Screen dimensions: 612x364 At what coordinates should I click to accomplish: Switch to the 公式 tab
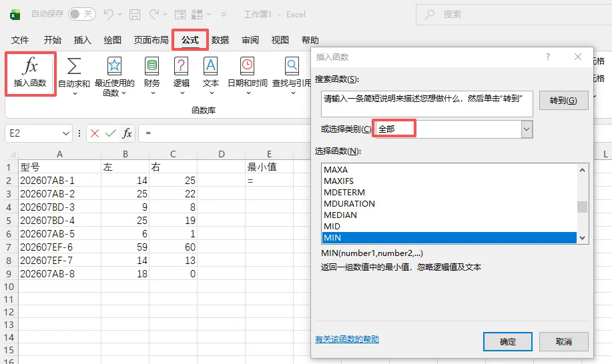(x=190, y=40)
